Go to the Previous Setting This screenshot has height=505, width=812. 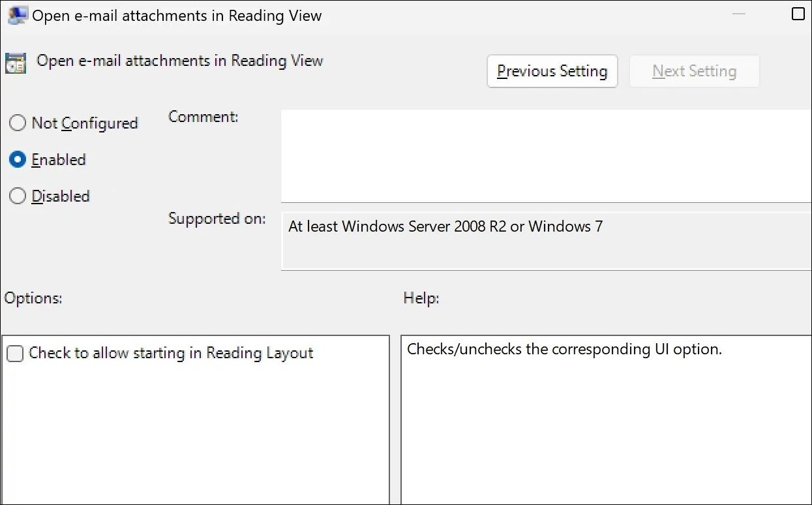pos(552,71)
